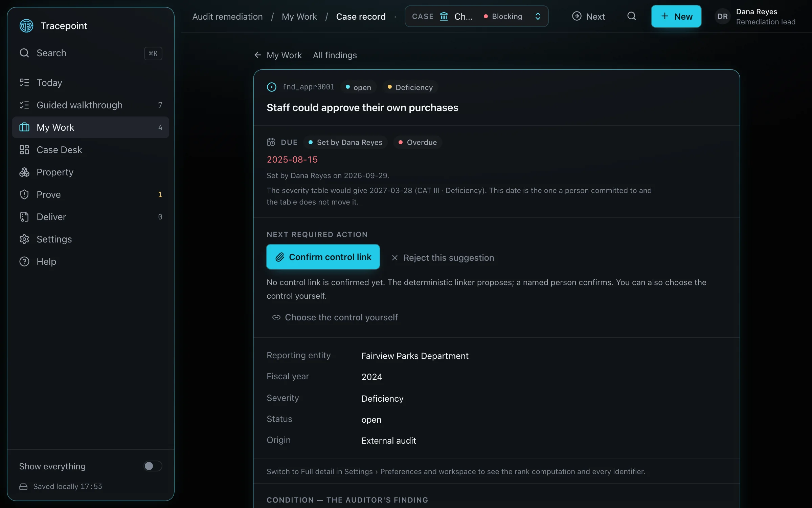Click the Tracepoint logo icon
Screen dimensions: 812x508
click(x=26, y=26)
